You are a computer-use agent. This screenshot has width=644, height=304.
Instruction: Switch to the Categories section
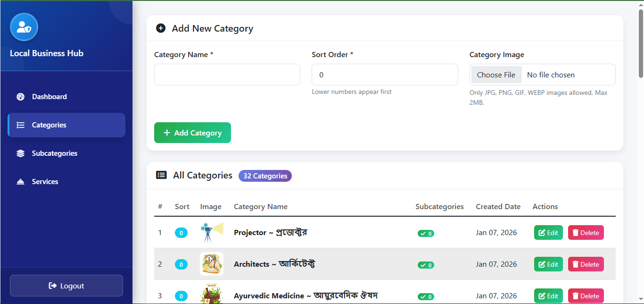[49, 125]
